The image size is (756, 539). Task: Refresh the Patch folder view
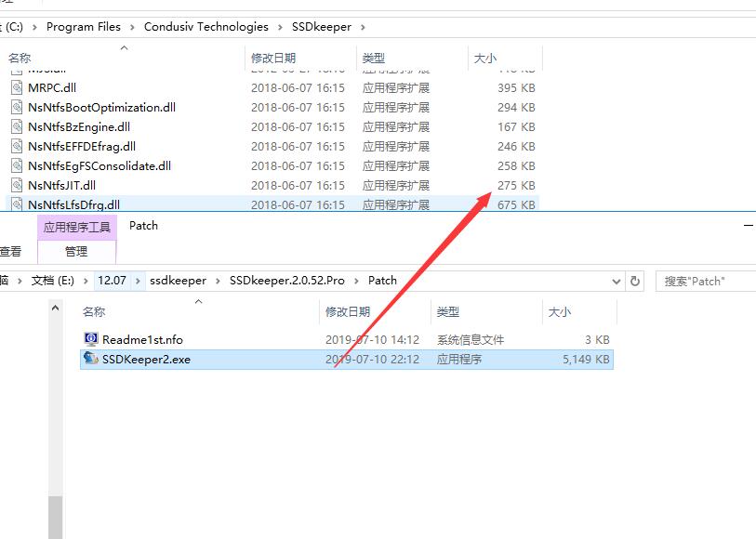[x=635, y=281]
